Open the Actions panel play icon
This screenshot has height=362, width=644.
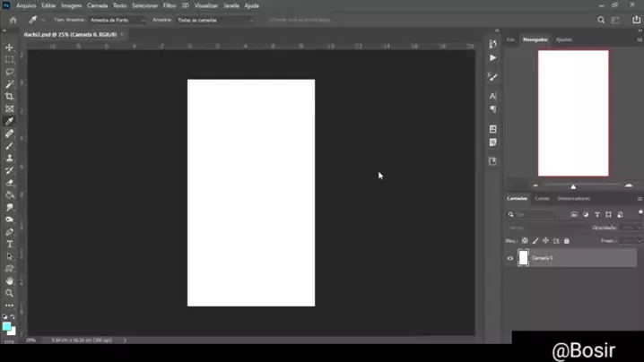coord(492,58)
